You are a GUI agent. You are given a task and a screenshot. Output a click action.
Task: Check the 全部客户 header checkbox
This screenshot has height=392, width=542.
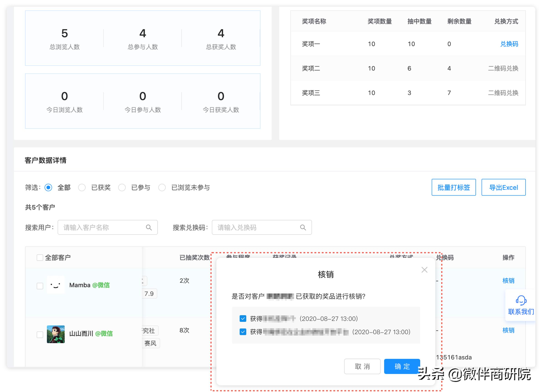(40, 257)
